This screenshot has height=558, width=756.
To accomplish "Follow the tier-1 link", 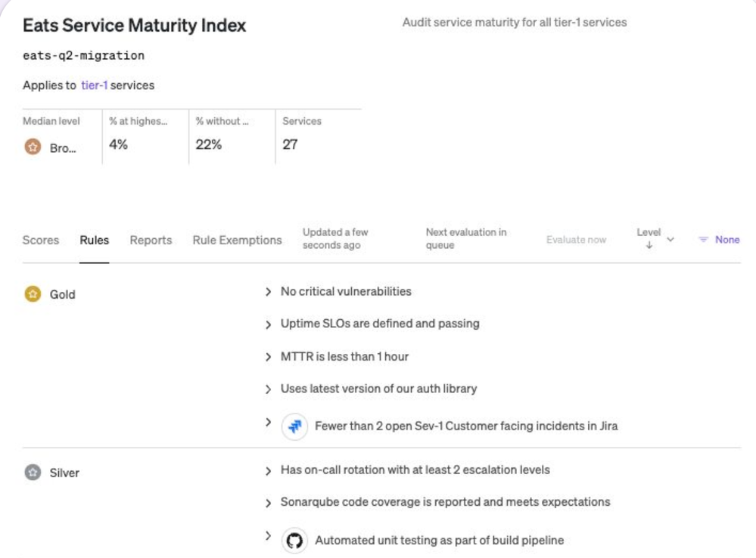I will 94,85.
